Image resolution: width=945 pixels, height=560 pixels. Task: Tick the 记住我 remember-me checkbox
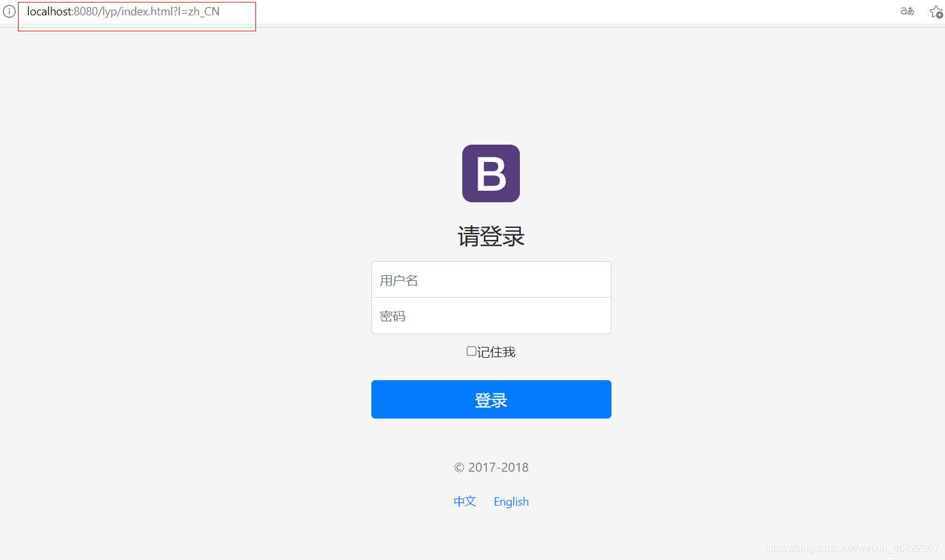pos(471,351)
